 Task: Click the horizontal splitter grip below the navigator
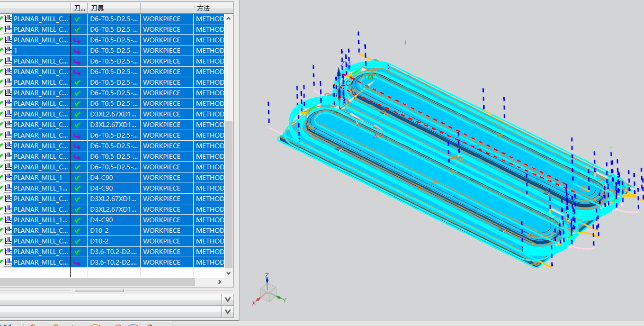(x=99, y=291)
